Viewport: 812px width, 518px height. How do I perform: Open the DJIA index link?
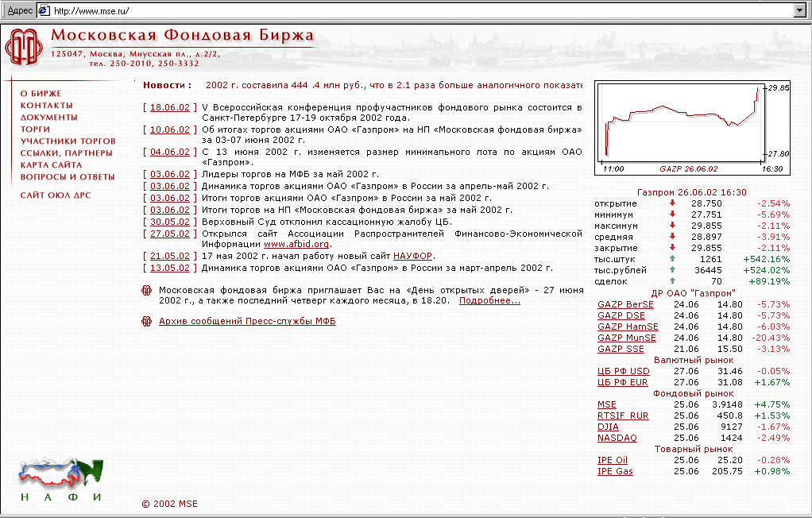pos(608,427)
